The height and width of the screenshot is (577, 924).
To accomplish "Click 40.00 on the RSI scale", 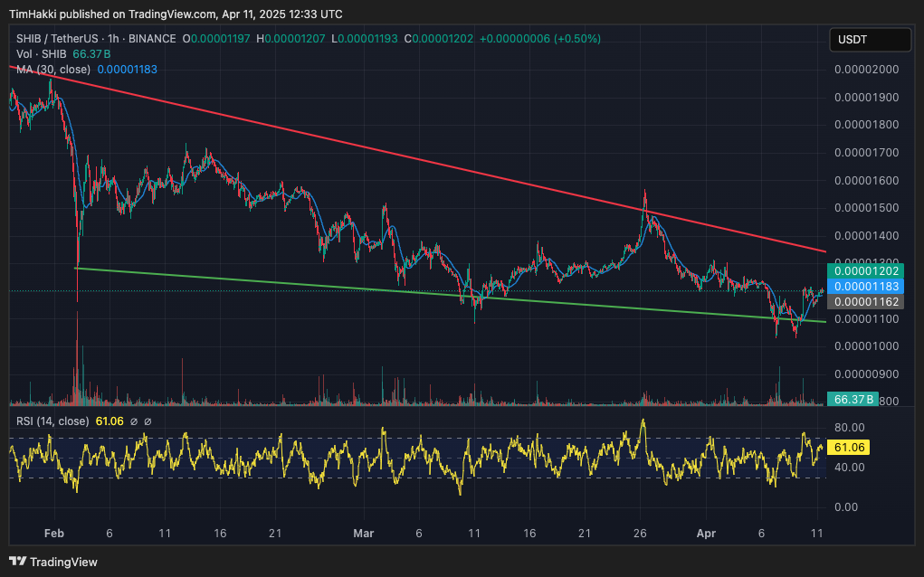I will click(849, 468).
